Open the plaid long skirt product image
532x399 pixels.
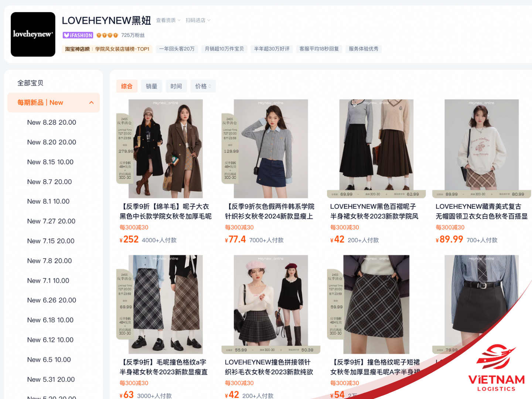pyautogui.click(x=166, y=304)
